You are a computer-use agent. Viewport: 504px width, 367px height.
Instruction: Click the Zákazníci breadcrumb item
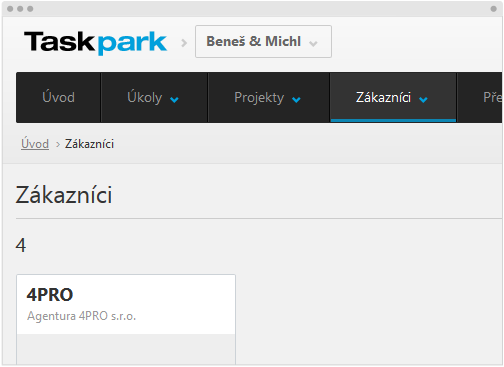[89, 144]
